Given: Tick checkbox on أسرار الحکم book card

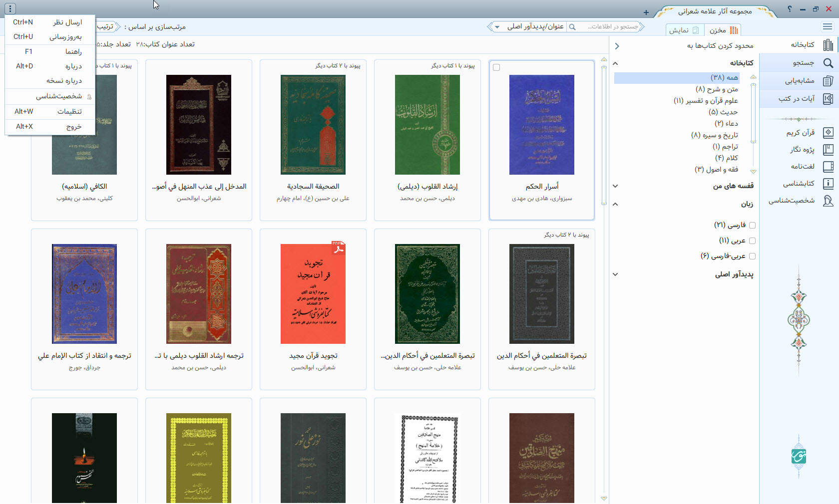Looking at the screenshot, I should pos(496,67).
